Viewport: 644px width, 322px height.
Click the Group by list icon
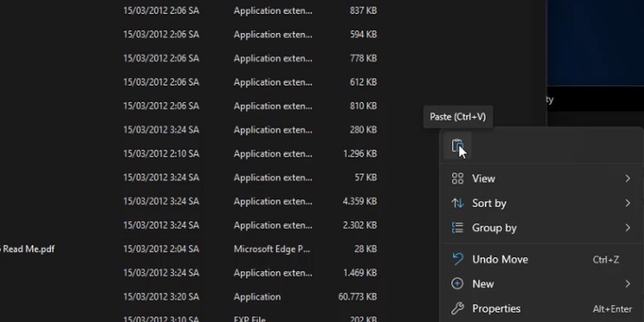[457, 228]
